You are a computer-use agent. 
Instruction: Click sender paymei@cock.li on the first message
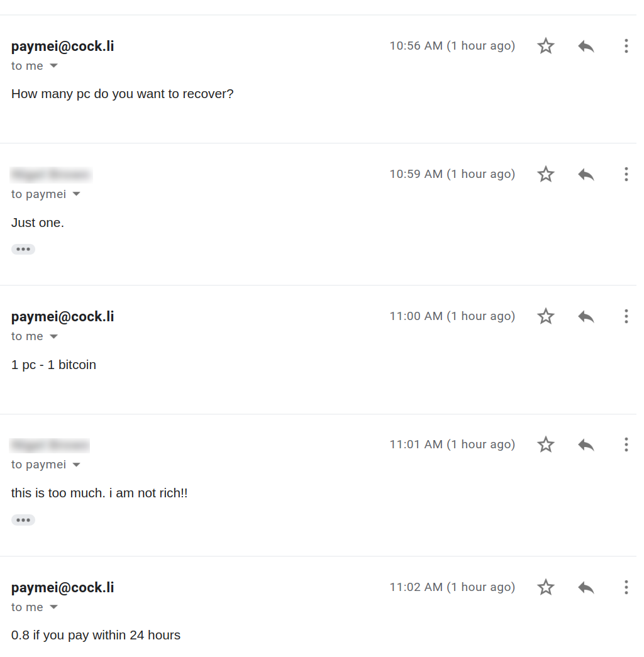[62, 46]
